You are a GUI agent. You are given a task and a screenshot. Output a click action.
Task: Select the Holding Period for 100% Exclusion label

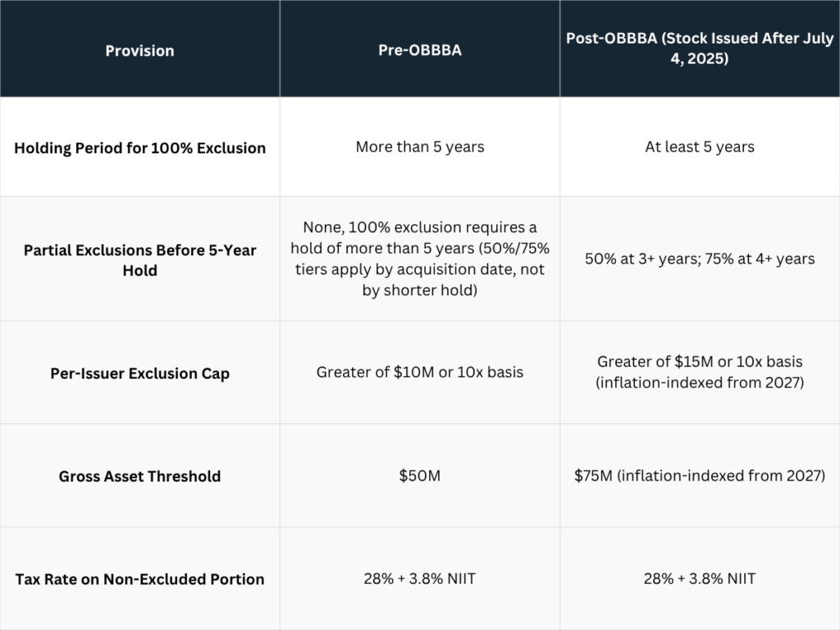pyautogui.click(x=139, y=148)
